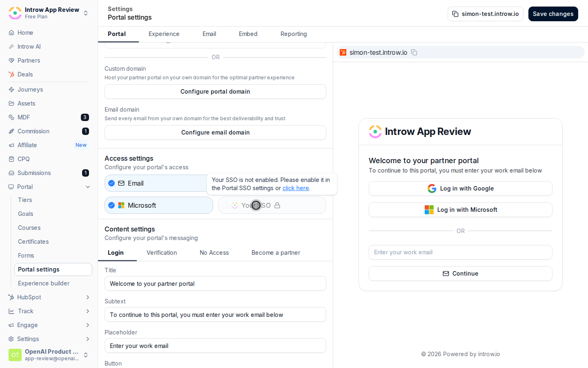Open the user account switcher chevron
The width and height of the screenshot is (588, 368).
86,355
